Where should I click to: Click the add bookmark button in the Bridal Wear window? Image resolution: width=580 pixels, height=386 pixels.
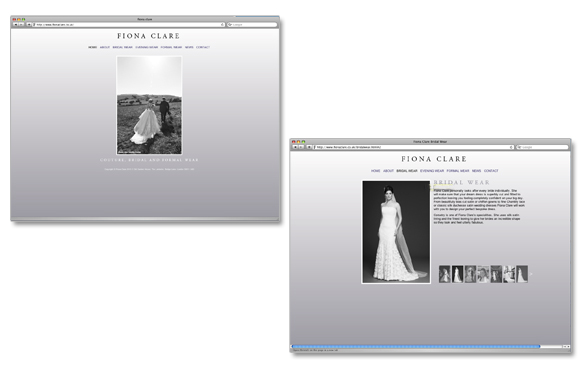[309, 147]
